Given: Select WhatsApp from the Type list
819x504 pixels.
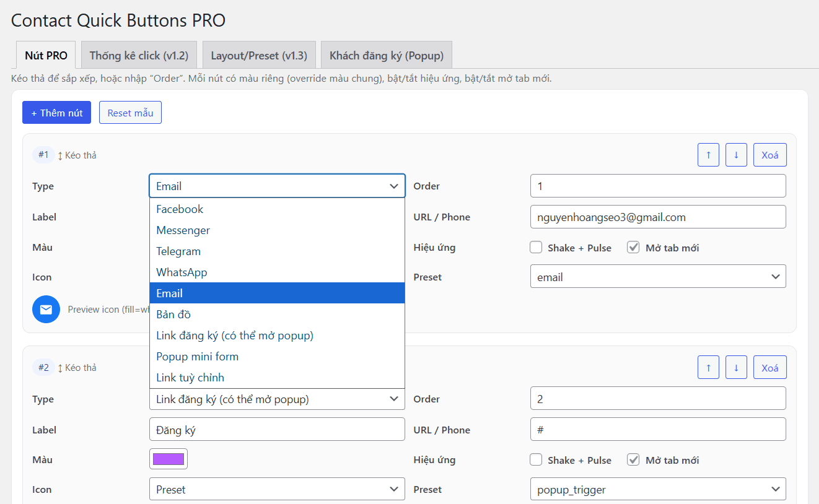Looking at the screenshot, I should coord(182,272).
